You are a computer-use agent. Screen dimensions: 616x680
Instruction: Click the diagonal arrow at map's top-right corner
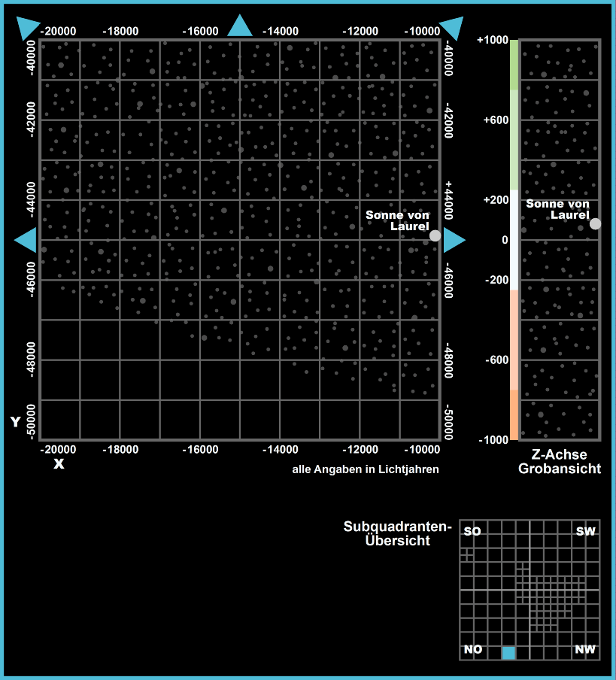452,28
